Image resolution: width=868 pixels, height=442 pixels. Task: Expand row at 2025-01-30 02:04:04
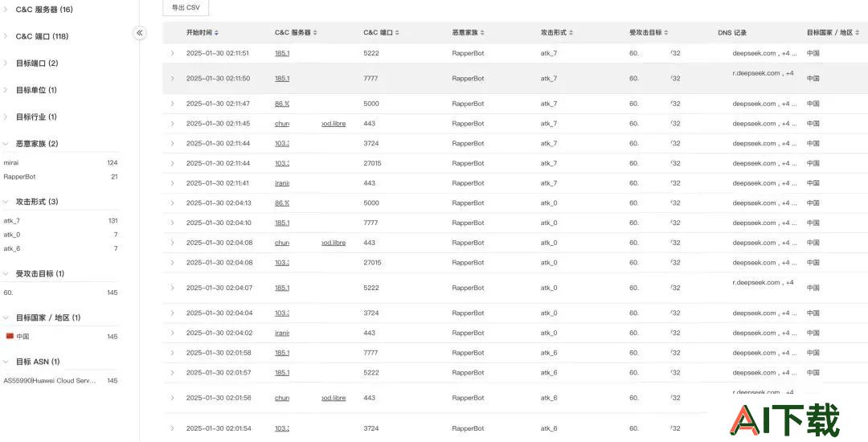172,313
